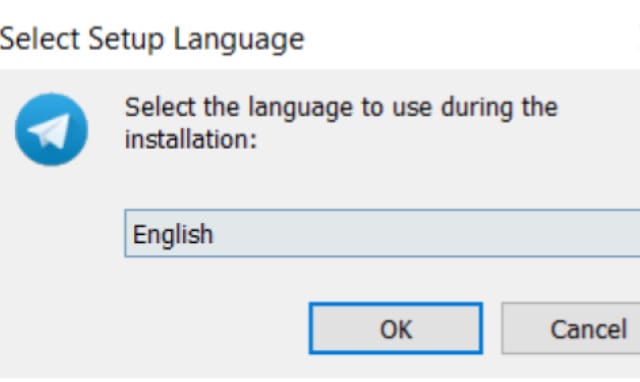Open the English language dropdown

point(382,233)
